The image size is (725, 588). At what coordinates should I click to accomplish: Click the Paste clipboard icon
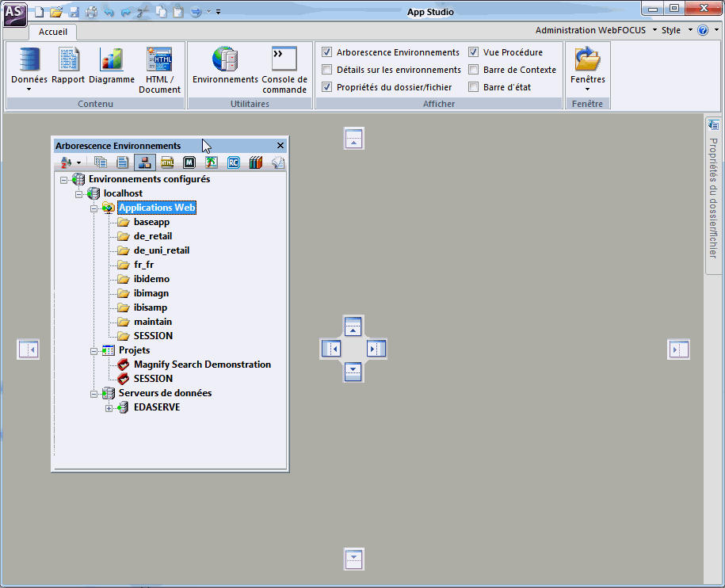tap(178, 12)
